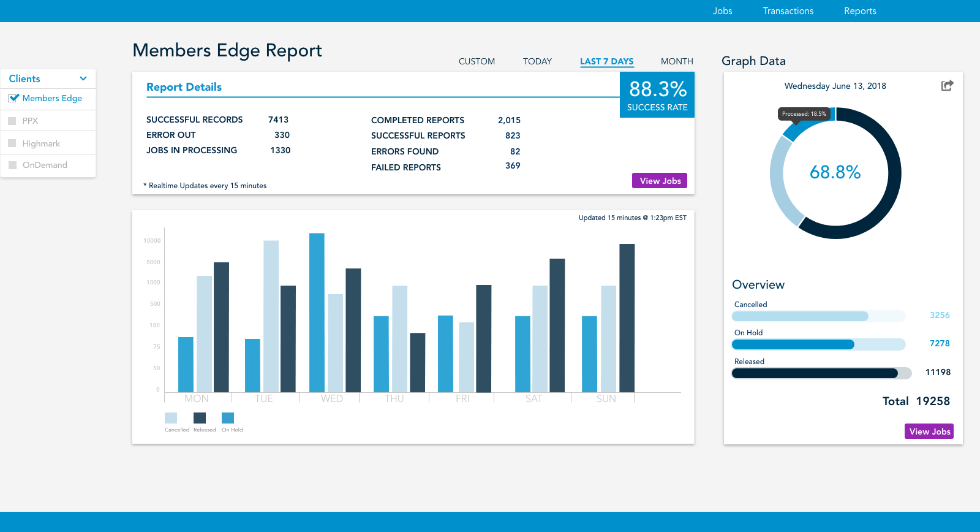The width and height of the screenshot is (980, 532).
Task: Uncheck the Members Edge client checkbox
Action: (x=13, y=98)
